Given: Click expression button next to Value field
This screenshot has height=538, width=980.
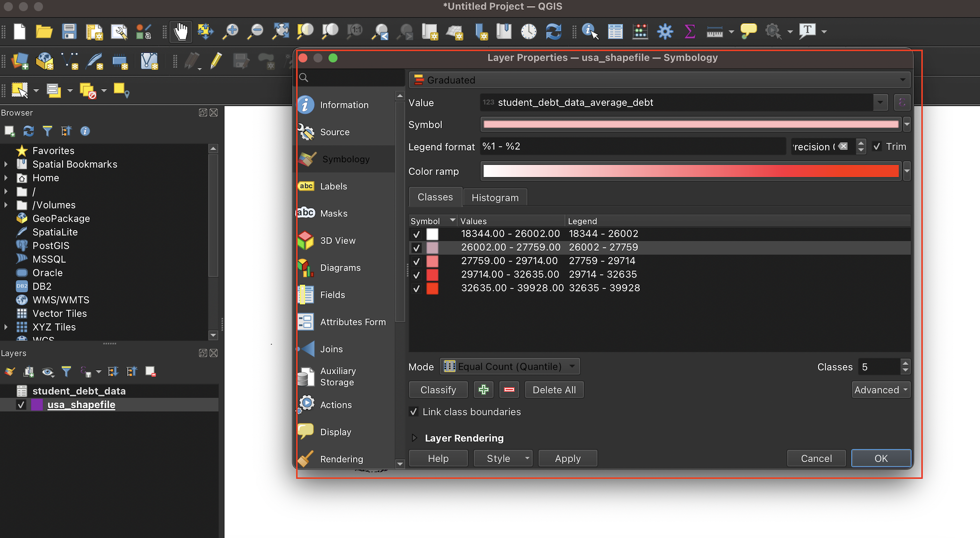Looking at the screenshot, I should pyautogui.click(x=902, y=102).
